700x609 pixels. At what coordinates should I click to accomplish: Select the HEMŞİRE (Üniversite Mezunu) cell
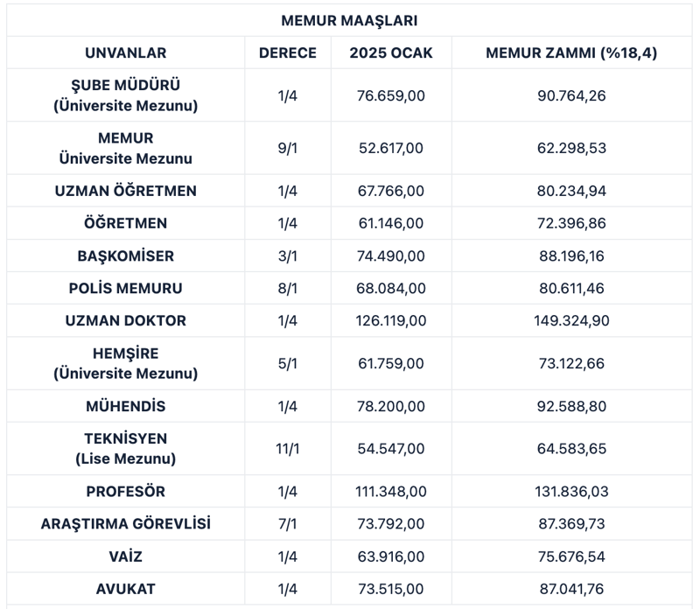point(125,363)
